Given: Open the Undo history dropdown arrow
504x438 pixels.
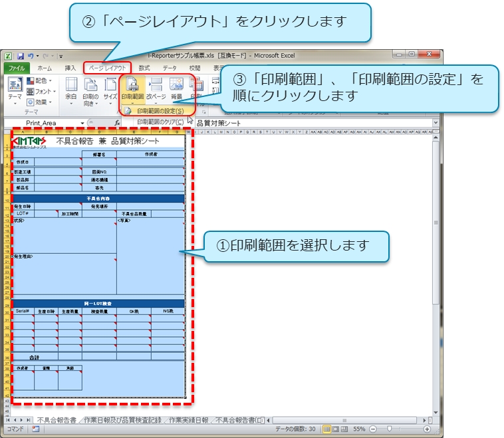Looking at the screenshot, I should tap(38, 56).
